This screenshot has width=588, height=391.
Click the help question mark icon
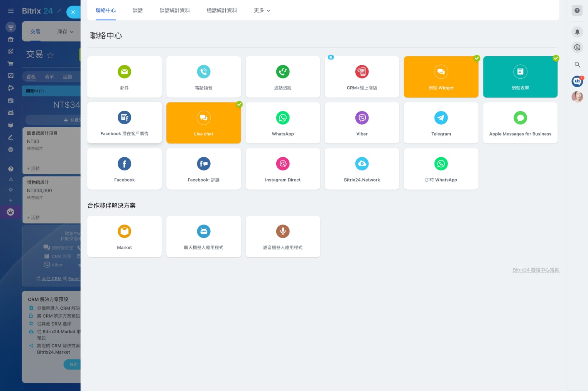tap(577, 10)
